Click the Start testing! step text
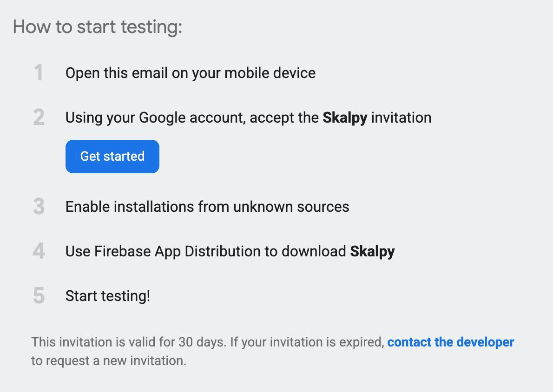 (x=108, y=296)
